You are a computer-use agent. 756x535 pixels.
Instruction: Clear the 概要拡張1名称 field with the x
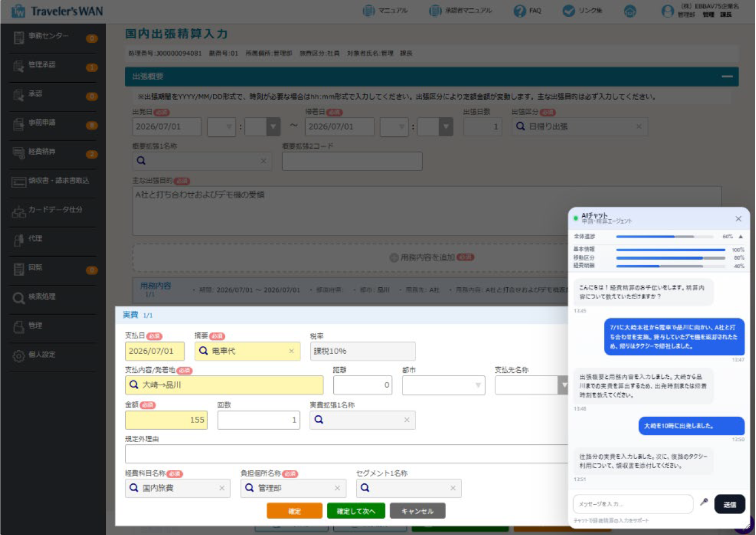[263, 160]
